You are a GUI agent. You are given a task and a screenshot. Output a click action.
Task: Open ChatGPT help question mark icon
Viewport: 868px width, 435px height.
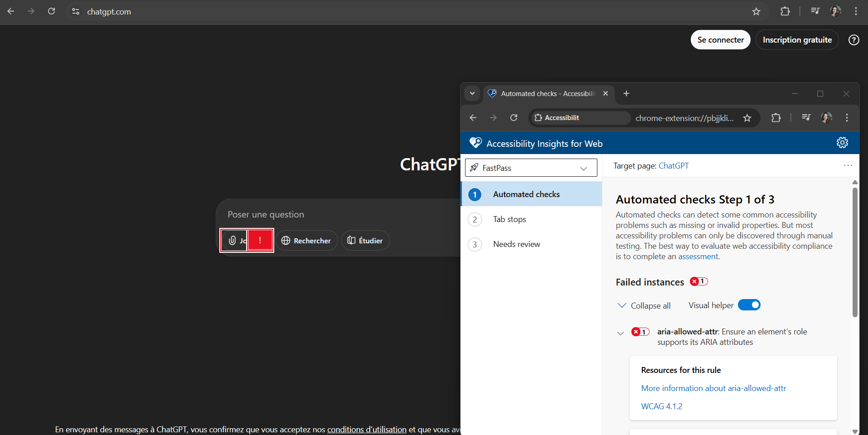coord(854,40)
